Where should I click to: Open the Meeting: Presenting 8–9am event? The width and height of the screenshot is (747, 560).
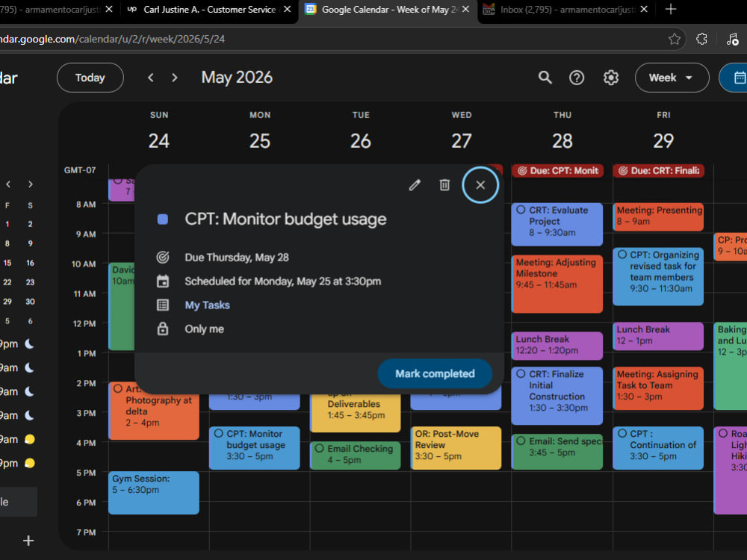point(658,217)
